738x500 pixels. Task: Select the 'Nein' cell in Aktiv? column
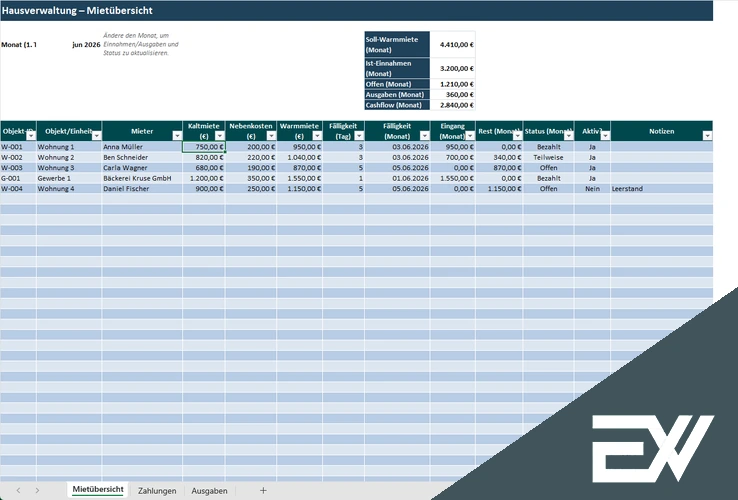592,188
